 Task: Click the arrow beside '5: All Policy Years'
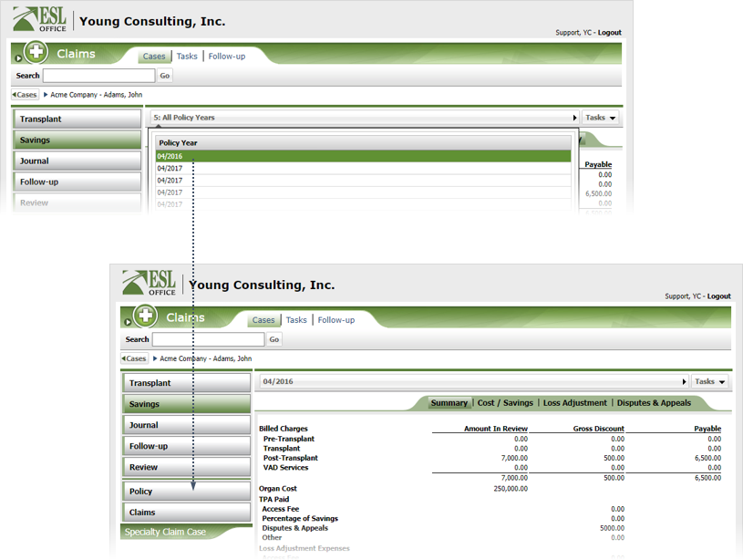point(574,118)
